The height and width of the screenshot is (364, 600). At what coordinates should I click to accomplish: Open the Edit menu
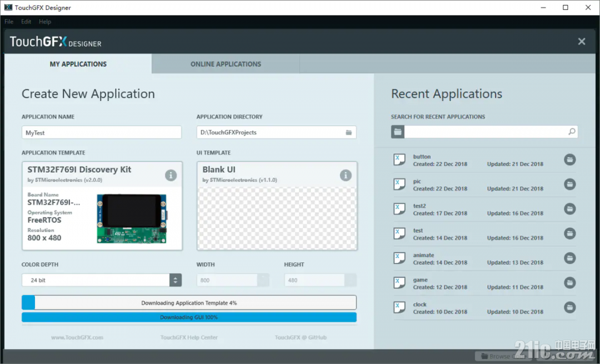click(x=26, y=22)
